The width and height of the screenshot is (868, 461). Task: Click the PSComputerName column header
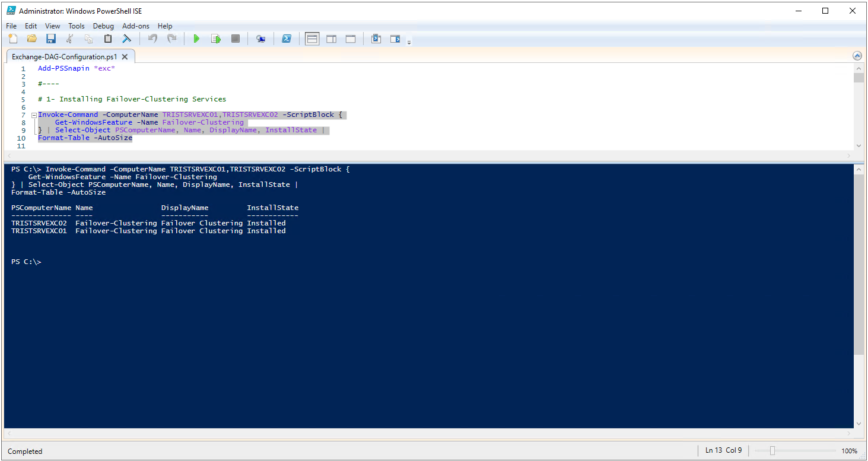42,208
